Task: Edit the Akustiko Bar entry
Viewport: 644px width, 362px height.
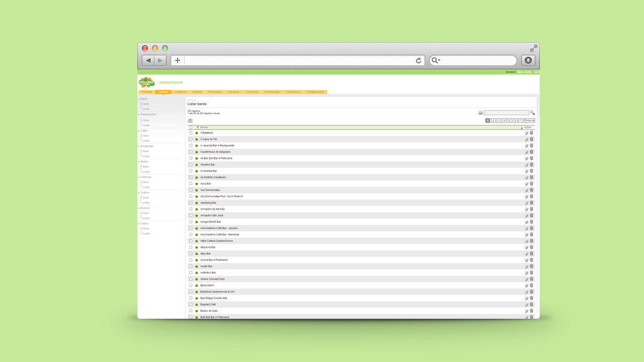Action: point(527,164)
